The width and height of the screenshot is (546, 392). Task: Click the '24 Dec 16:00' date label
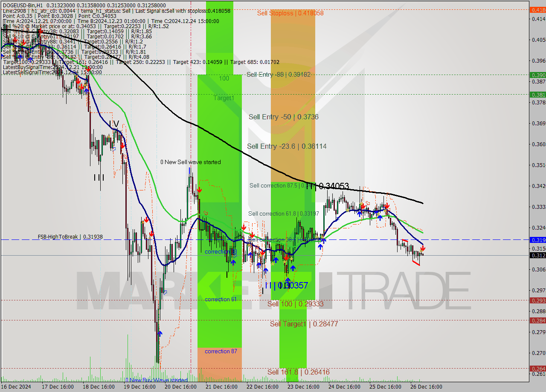(x=344, y=387)
